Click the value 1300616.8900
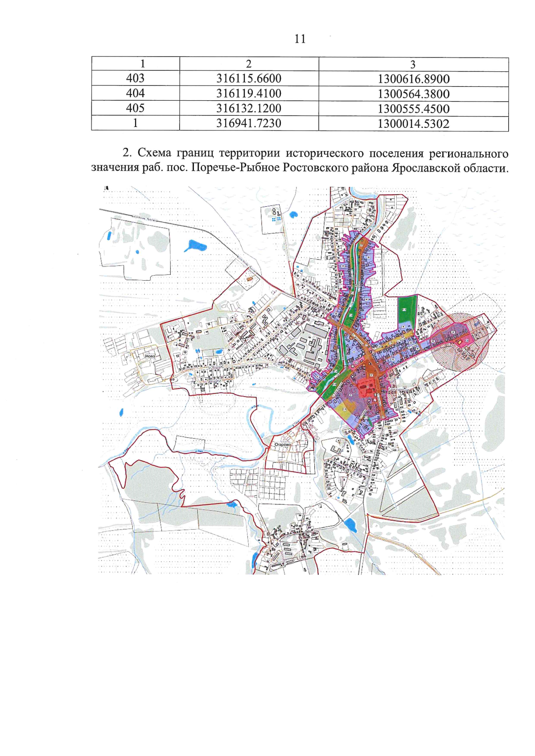 pos(413,79)
